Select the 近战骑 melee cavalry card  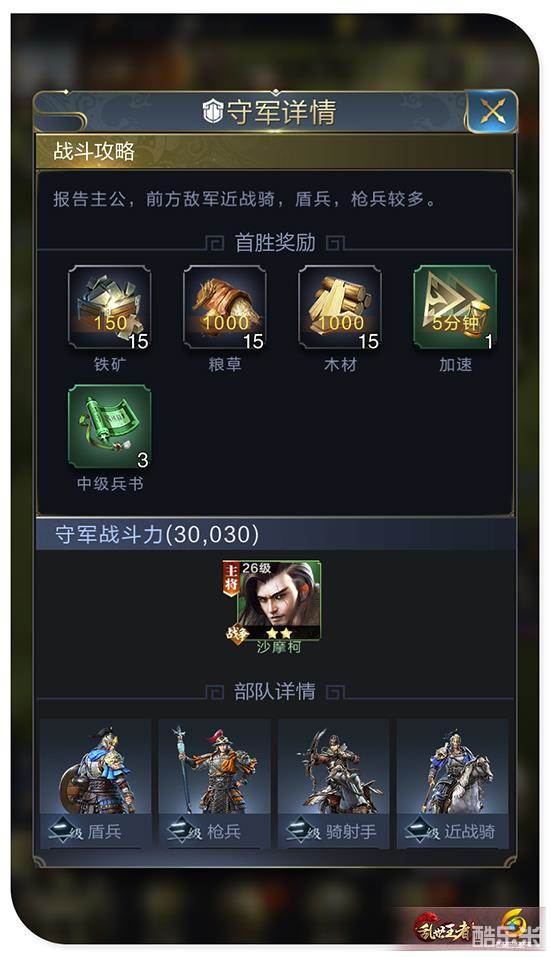point(452,783)
